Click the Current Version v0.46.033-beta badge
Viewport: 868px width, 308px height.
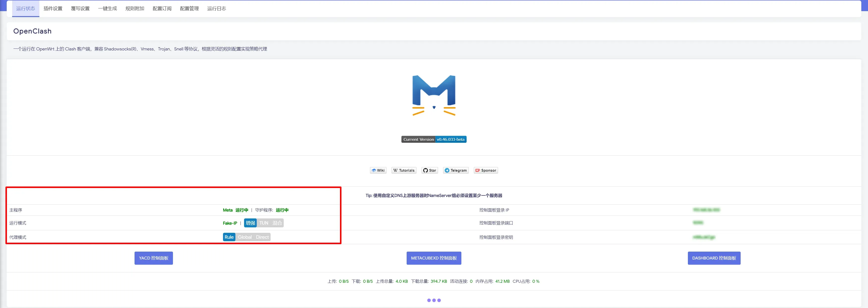tap(434, 139)
